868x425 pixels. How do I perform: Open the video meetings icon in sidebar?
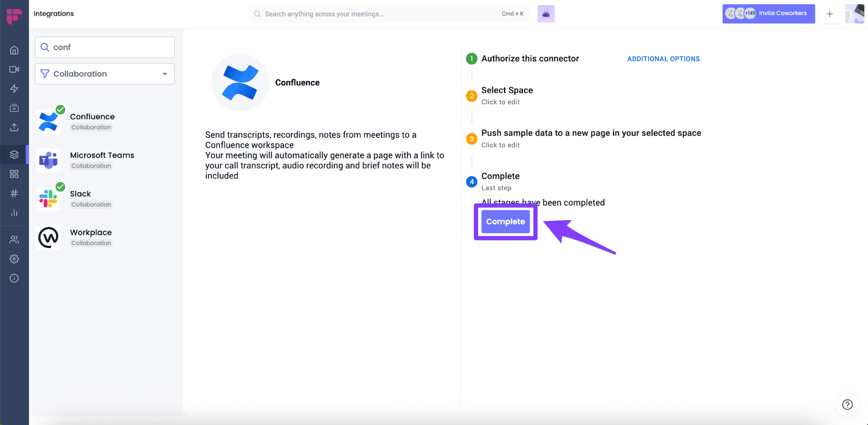14,69
